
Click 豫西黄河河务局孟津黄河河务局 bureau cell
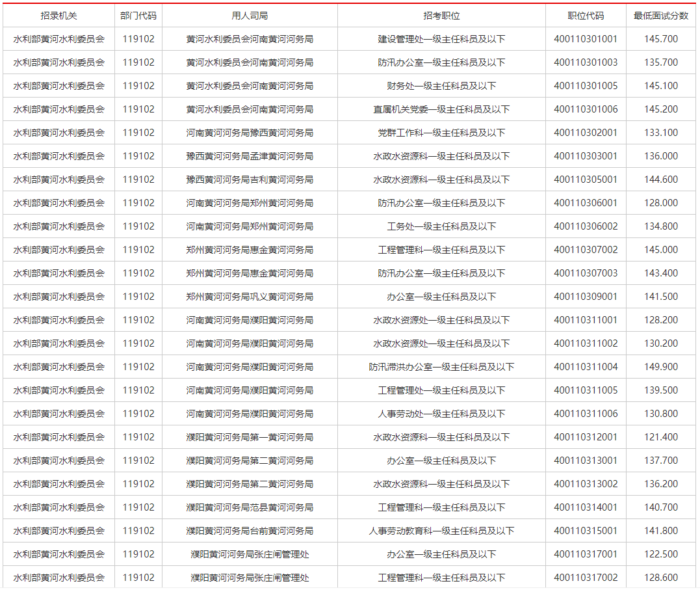tap(250, 156)
